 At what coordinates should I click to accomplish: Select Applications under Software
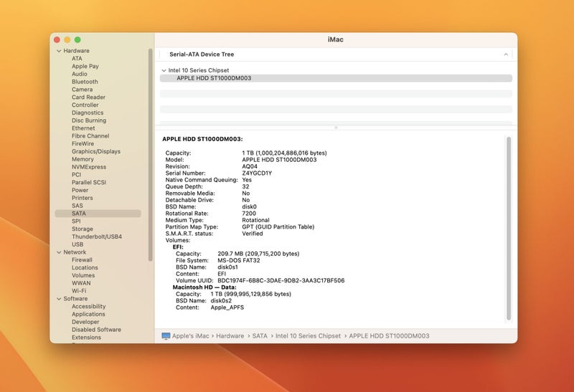(88, 314)
